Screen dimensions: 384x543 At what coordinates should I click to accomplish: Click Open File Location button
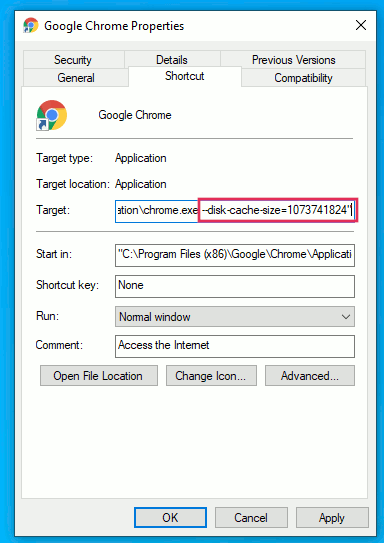(x=99, y=376)
